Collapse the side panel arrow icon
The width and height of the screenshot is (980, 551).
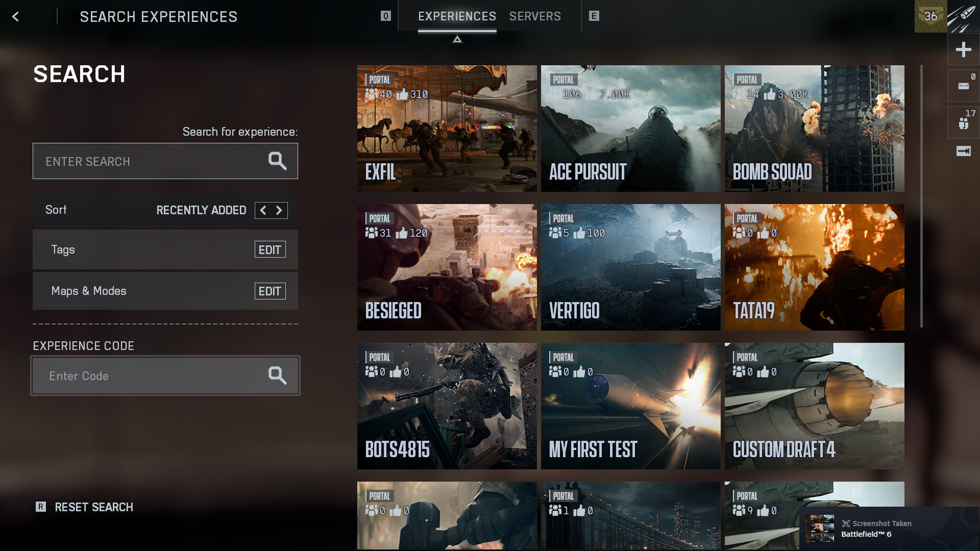963,151
